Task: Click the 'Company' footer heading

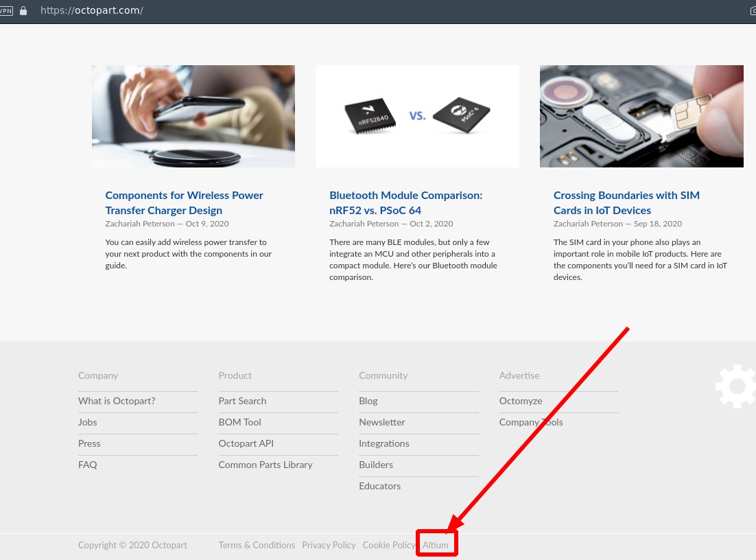Action: pos(98,375)
